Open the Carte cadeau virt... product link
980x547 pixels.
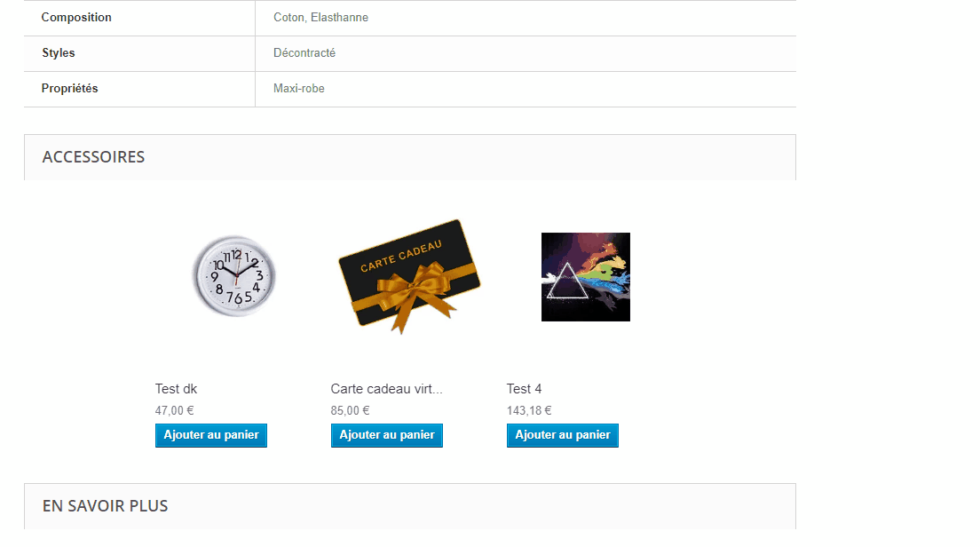coord(386,389)
